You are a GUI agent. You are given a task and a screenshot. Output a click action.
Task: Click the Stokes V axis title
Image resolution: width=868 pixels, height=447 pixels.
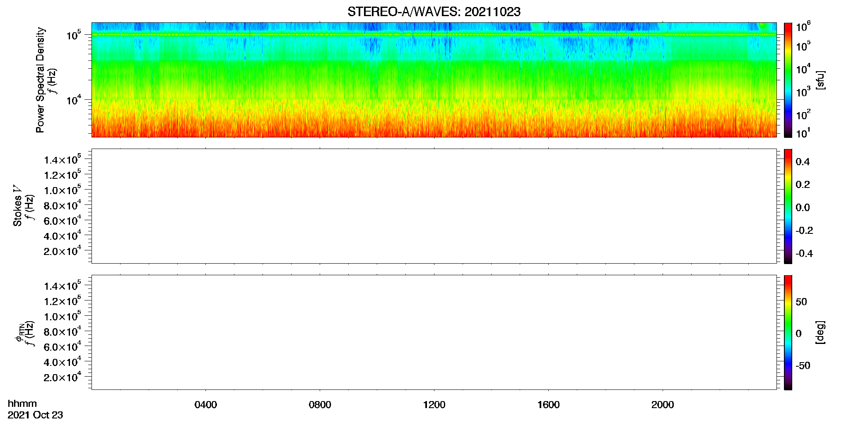[x=17, y=206]
